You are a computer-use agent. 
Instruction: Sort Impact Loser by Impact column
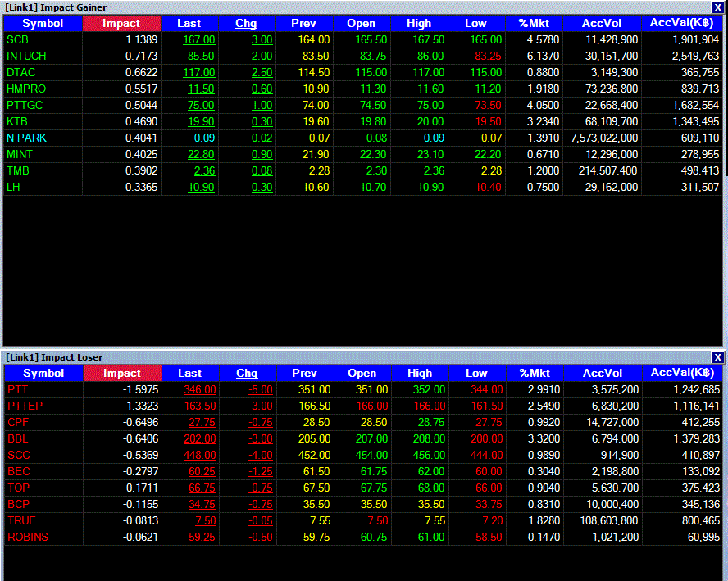(x=122, y=373)
